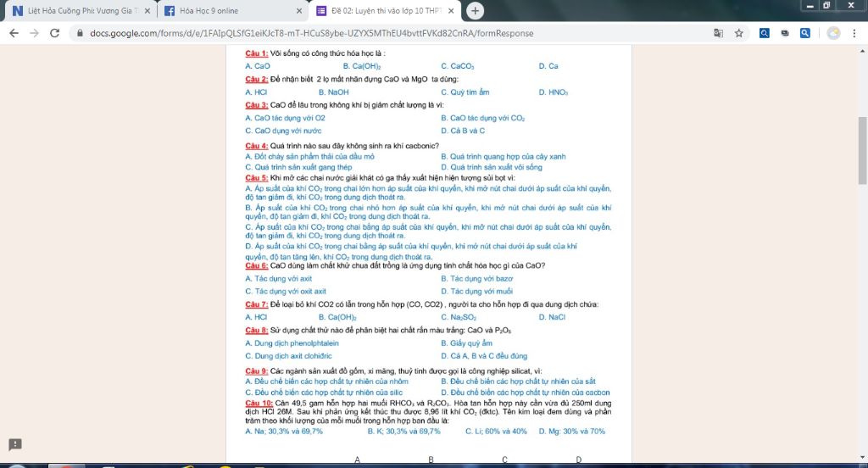Click option D. Quá trình sản xuất vôi sống
This screenshot has height=468, width=868.
pos(492,167)
